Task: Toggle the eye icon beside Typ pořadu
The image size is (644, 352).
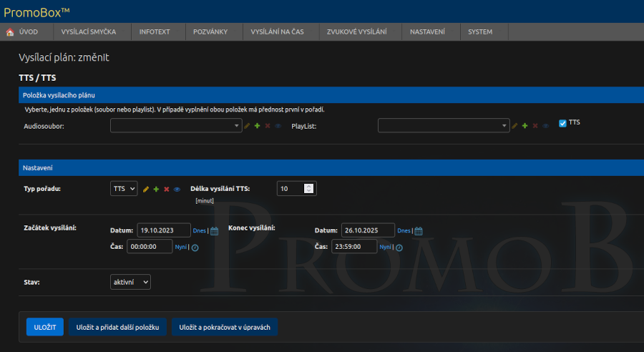Action: coord(176,189)
